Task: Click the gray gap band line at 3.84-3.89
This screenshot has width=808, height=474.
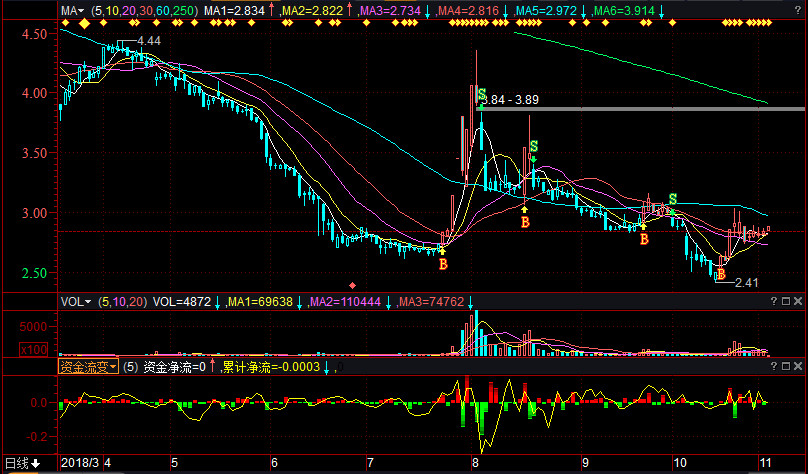Action: coord(643,109)
